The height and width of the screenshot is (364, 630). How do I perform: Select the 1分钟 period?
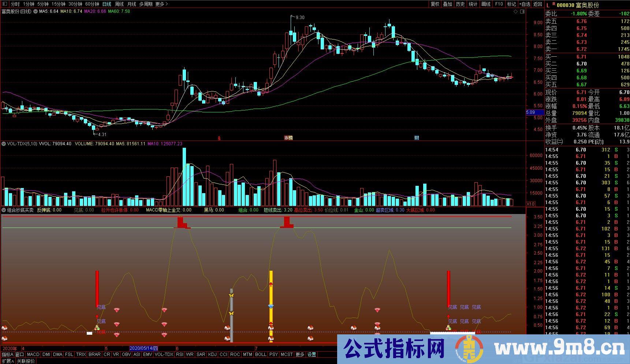[x=28, y=4]
